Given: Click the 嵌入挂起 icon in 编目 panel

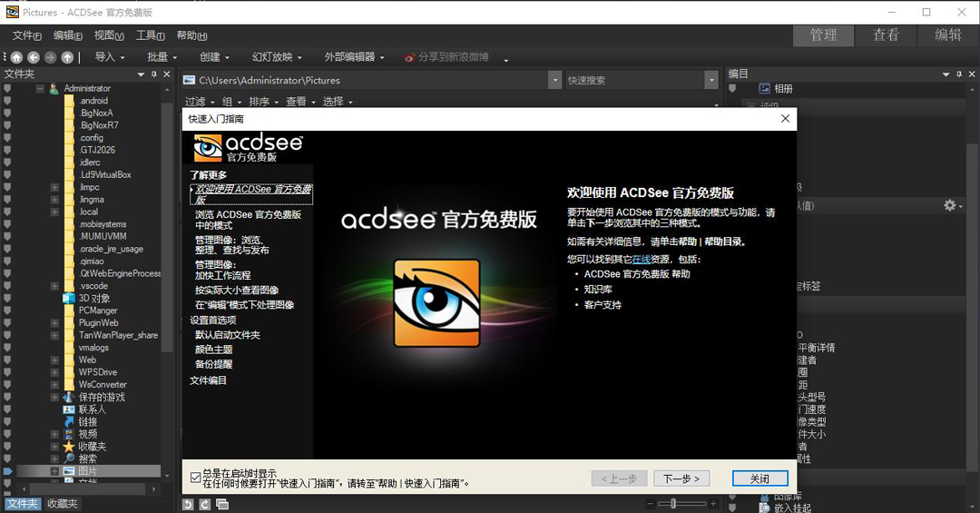Looking at the screenshot, I should pyautogui.click(x=764, y=508).
